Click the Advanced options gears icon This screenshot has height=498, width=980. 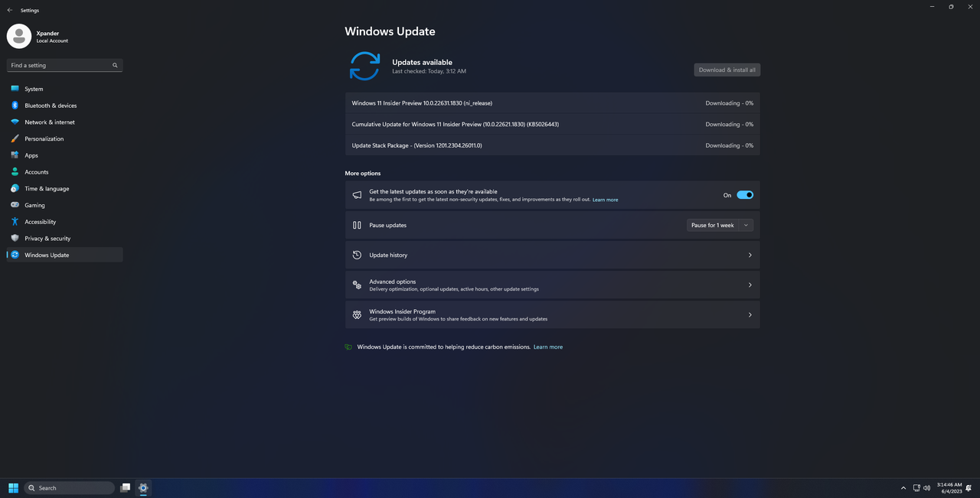(357, 285)
